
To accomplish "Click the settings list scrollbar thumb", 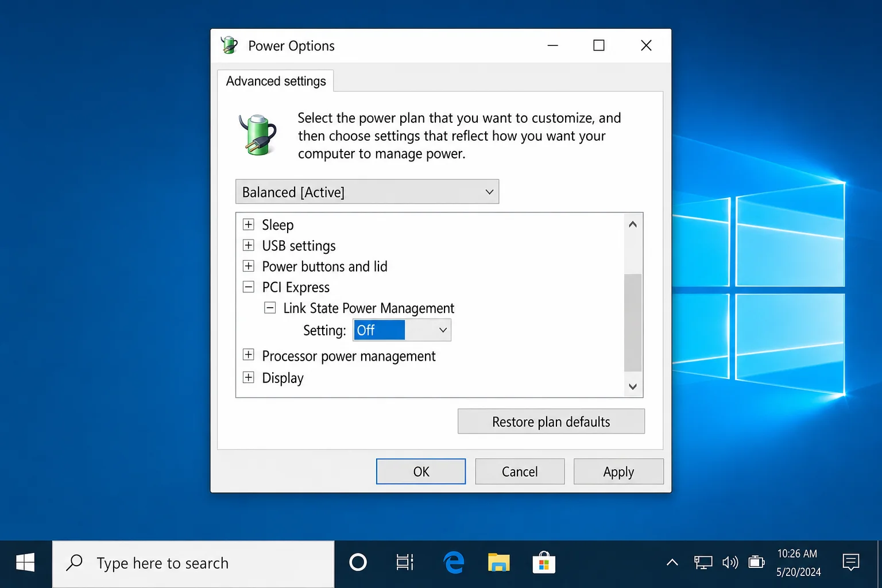I will coord(633,323).
